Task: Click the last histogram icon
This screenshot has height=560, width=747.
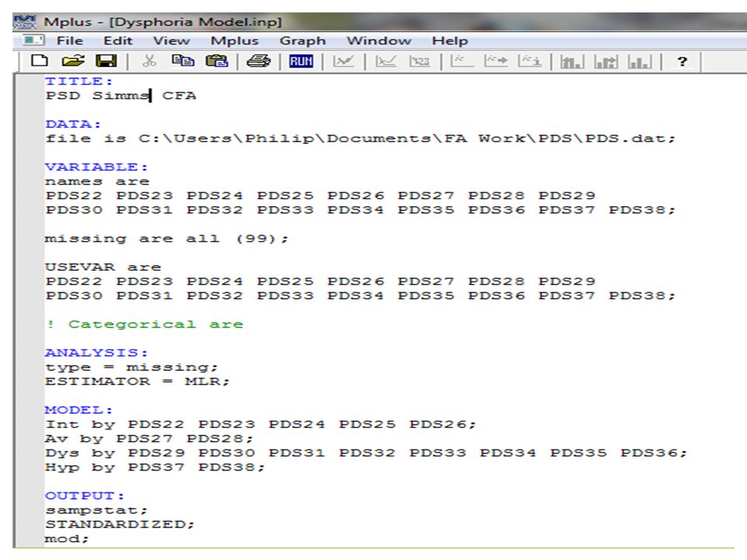Action: (640, 61)
